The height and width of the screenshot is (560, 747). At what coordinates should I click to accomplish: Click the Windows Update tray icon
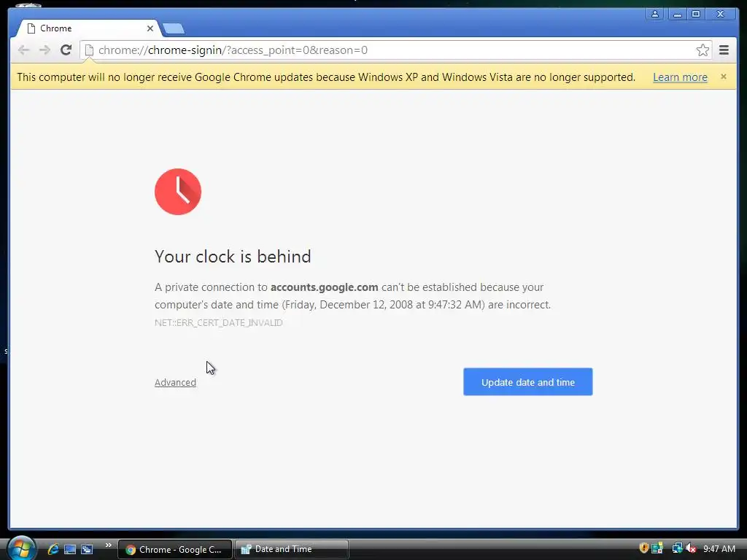tap(657, 548)
